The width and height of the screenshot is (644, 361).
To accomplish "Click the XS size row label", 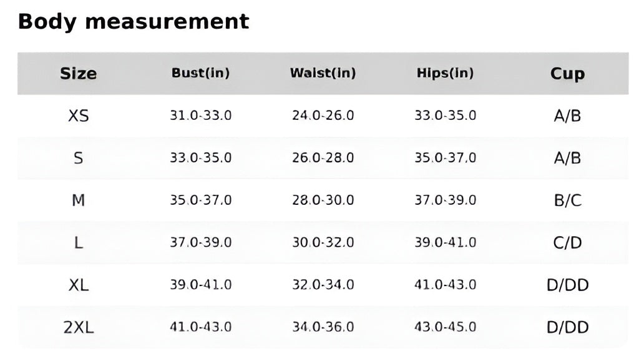I will (x=79, y=116).
